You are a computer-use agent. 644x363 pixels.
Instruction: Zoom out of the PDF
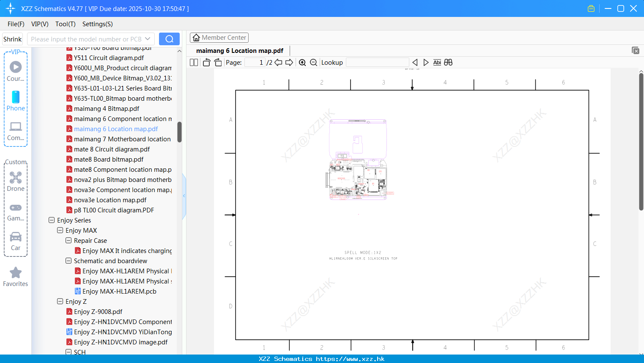313,62
